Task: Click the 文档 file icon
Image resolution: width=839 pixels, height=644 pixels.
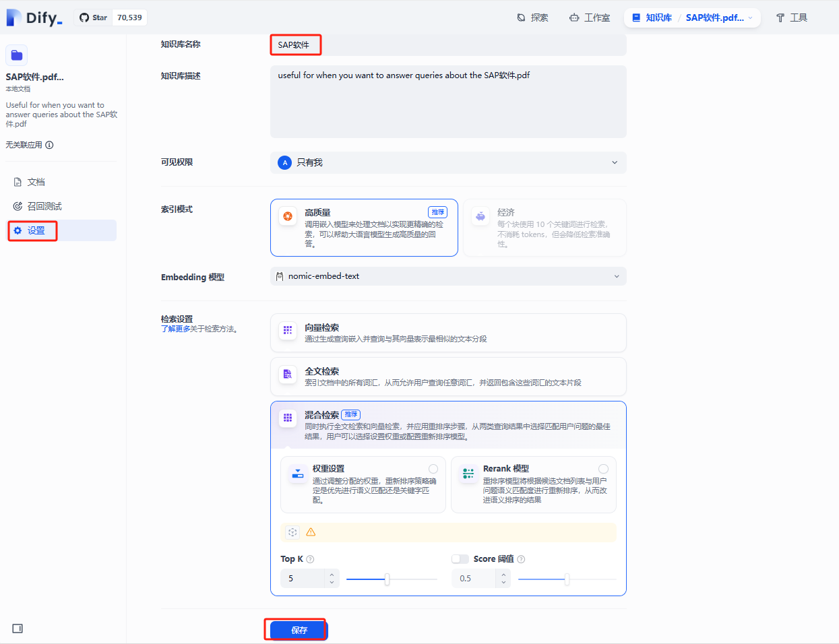Action: coord(18,182)
